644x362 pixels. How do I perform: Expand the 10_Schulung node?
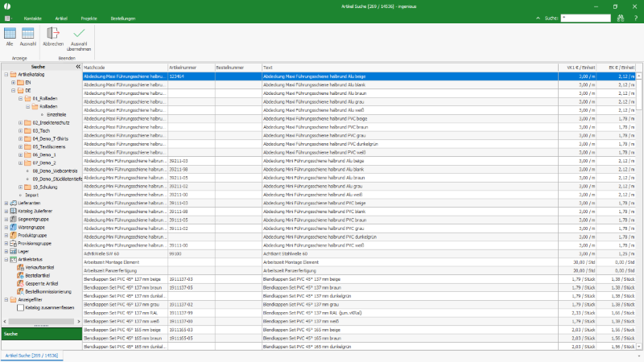pyautogui.click(x=21, y=187)
